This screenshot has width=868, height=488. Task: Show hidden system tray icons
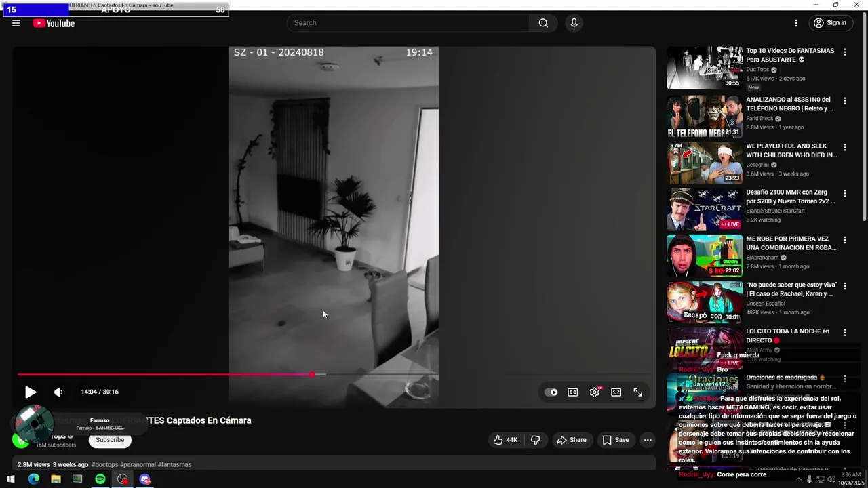(x=798, y=479)
